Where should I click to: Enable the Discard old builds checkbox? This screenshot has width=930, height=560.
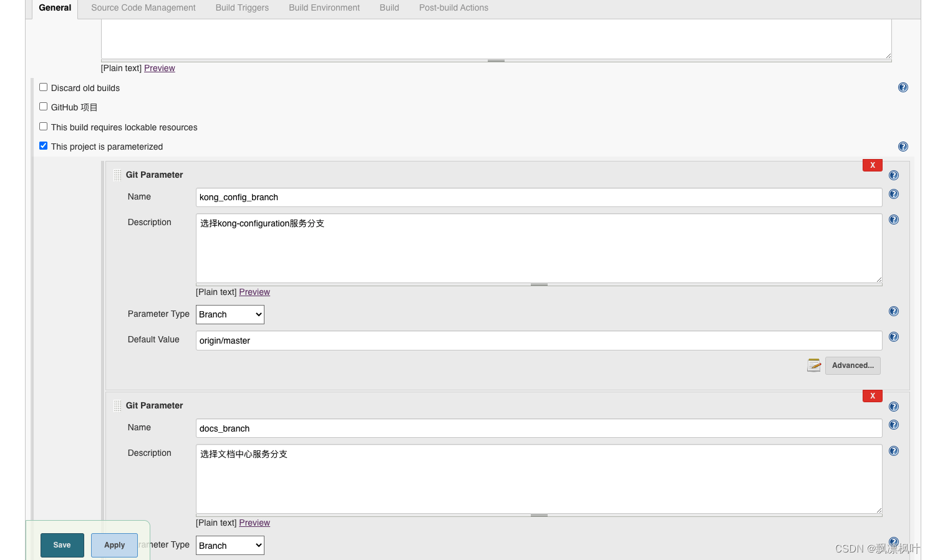pos(43,87)
